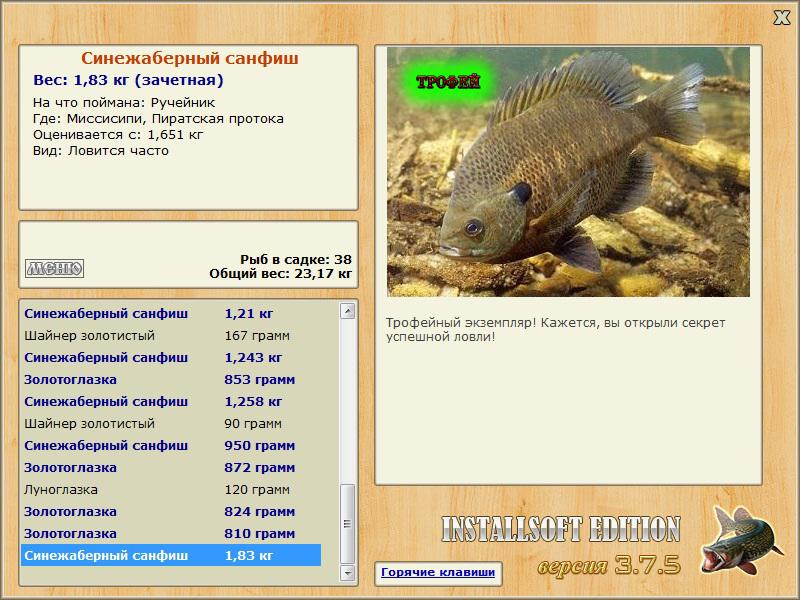Click the Оценивается с: 1,651 кг line
The height and width of the screenshot is (600, 800).
[118, 135]
